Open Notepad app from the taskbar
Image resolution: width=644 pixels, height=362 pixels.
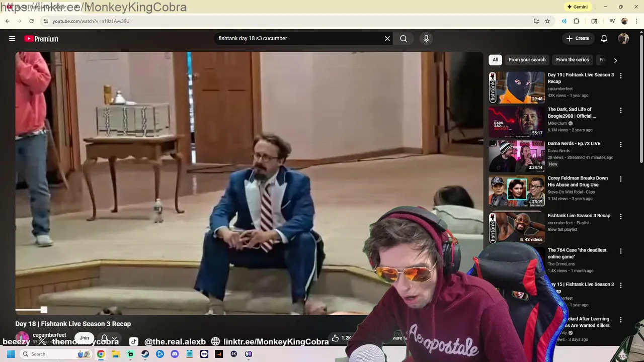pyautogui.click(x=189, y=354)
